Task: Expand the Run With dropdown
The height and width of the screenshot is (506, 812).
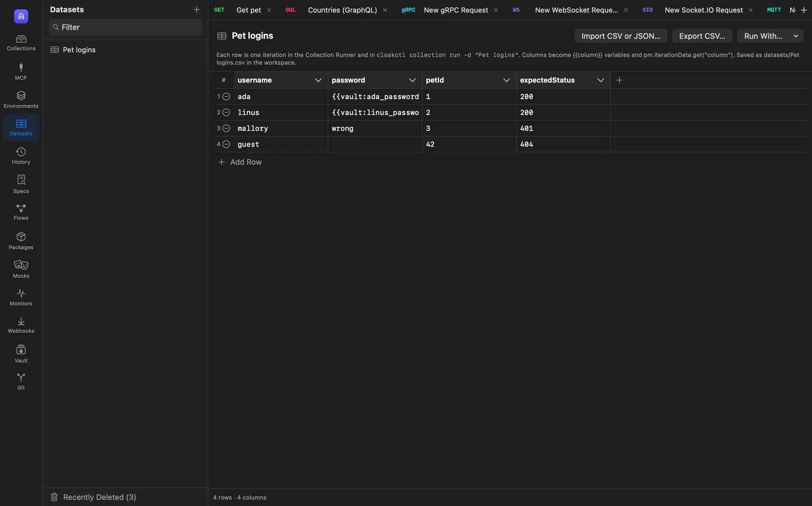Action: coord(796,36)
